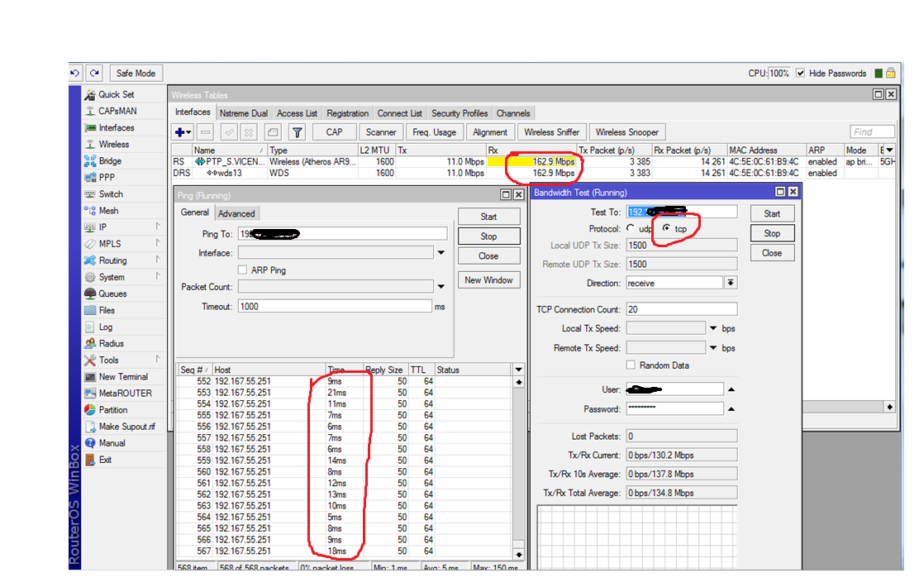Image resolution: width=924 pixels, height=587 pixels.
Task: Click the undo arrow icon beside Safe Mode
Action: click(75, 74)
